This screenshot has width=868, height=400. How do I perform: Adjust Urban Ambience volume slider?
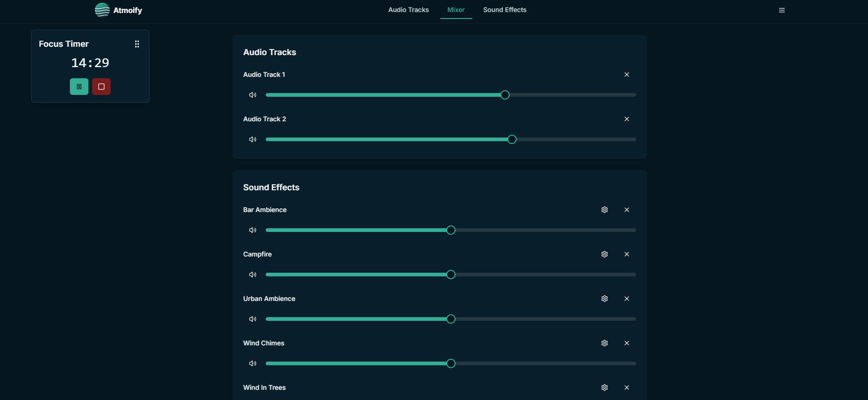(451, 319)
